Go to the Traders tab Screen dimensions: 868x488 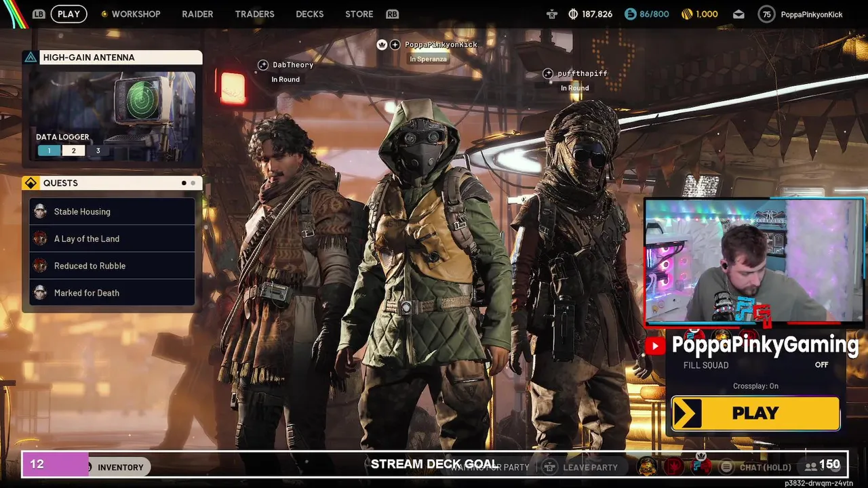(254, 14)
